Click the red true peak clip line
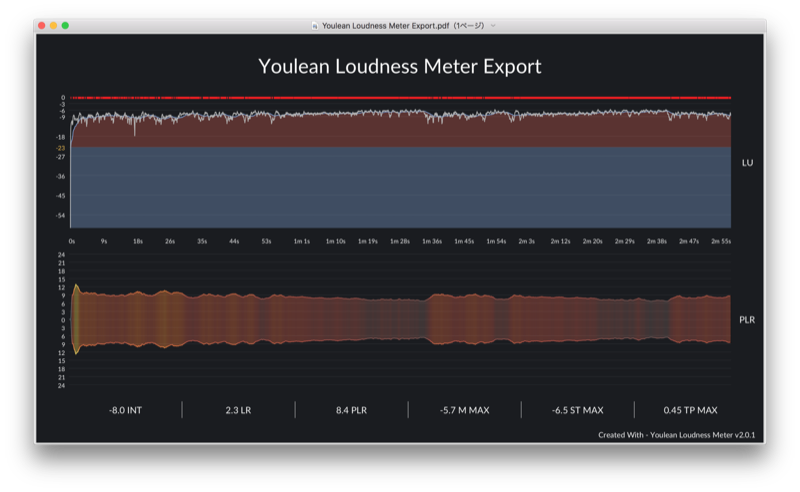 (401, 97)
